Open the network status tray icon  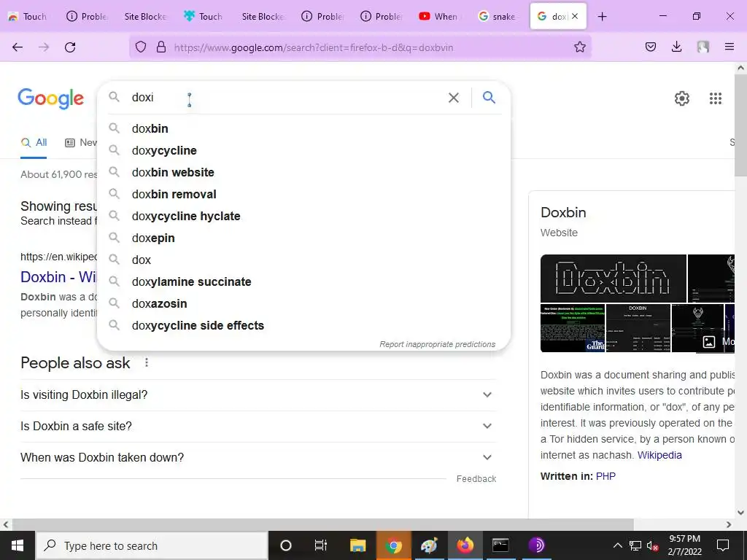635,545
